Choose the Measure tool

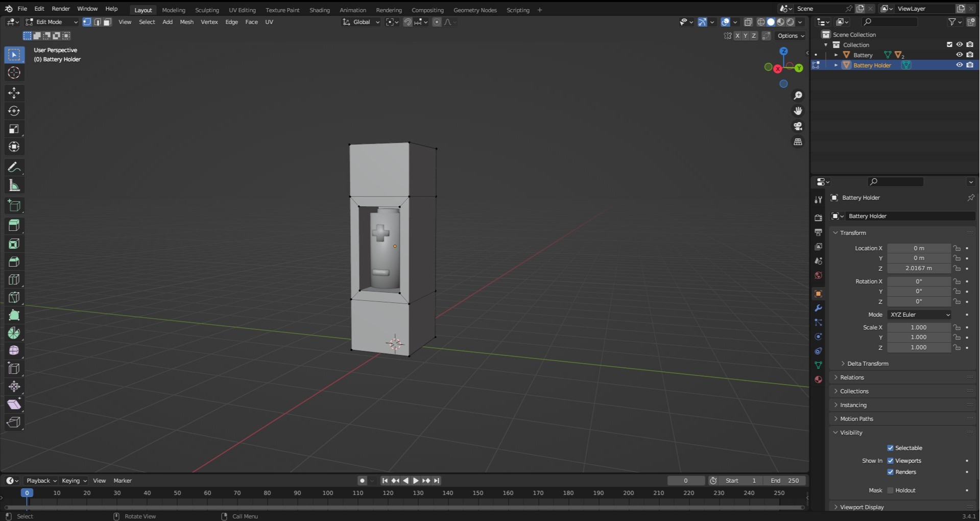[x=14, y=186]
